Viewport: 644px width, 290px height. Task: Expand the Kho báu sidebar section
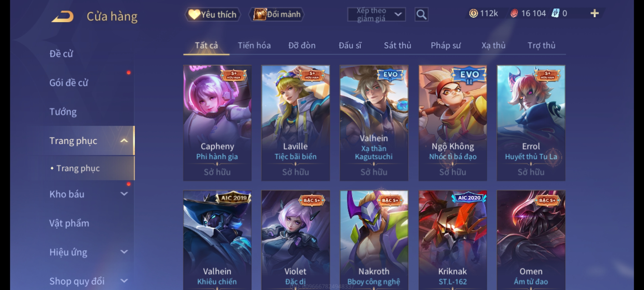pos(124,194)
